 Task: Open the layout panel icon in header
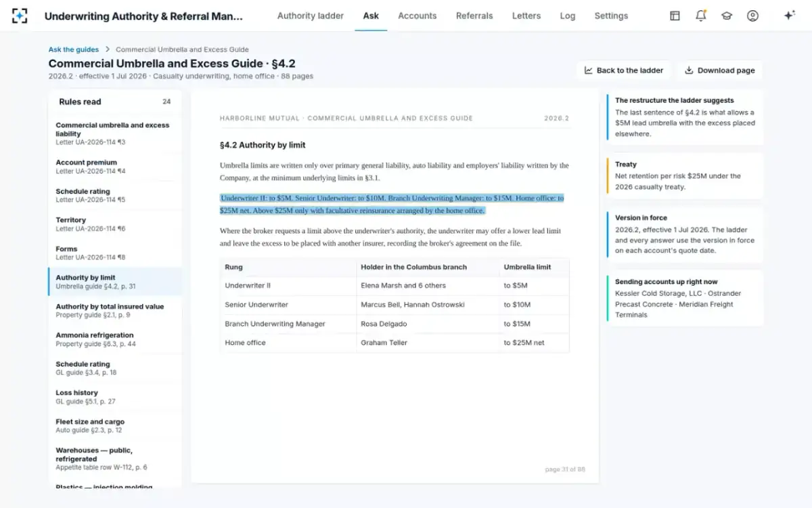click(675, 16)
